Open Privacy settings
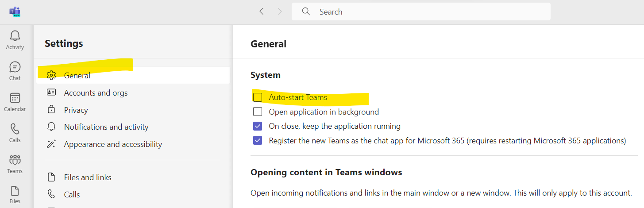Screen dimensions: 644x208 (133, 110)
